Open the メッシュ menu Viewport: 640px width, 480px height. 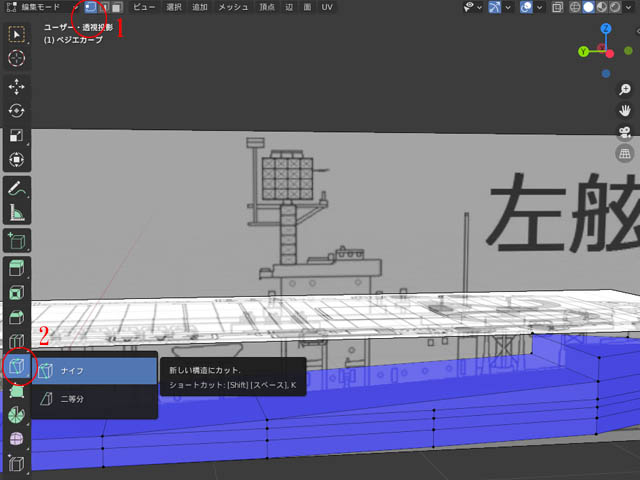coord(233,7)
